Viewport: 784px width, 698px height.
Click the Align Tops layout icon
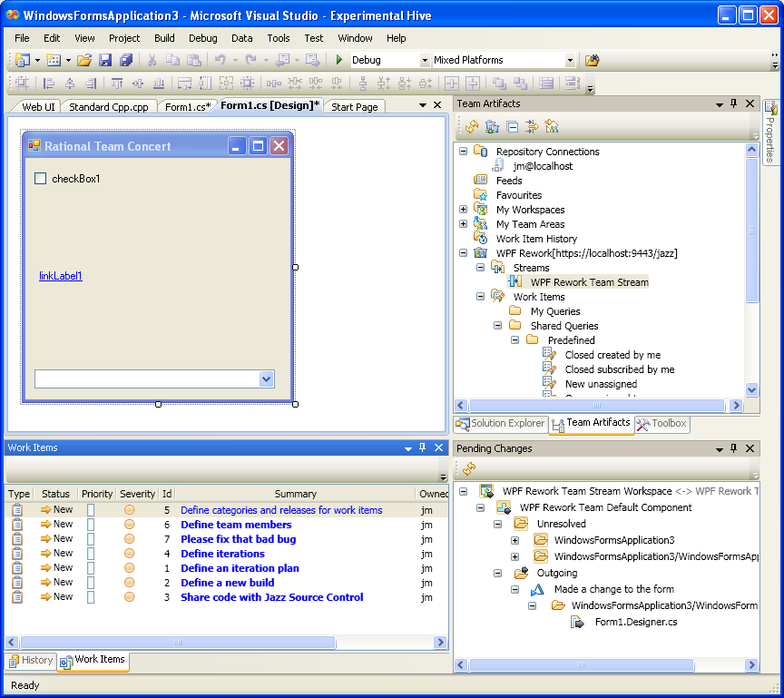tap(116, 83)
